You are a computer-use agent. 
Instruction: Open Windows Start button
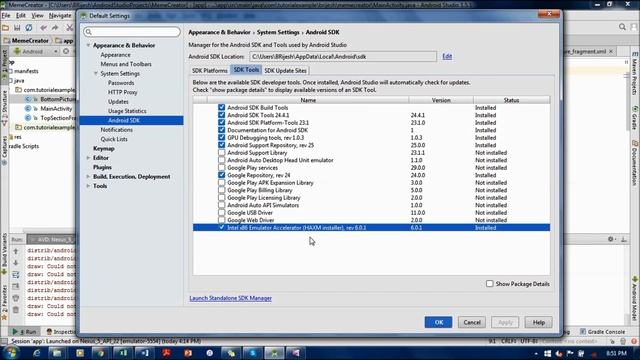(11, 353)
